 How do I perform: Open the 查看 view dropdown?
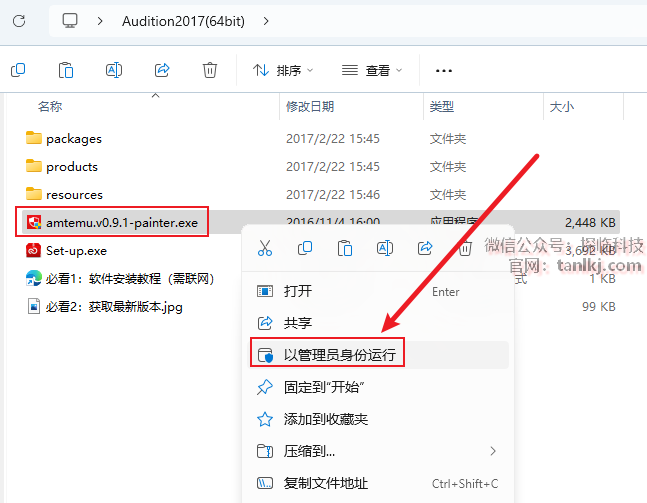372,71
